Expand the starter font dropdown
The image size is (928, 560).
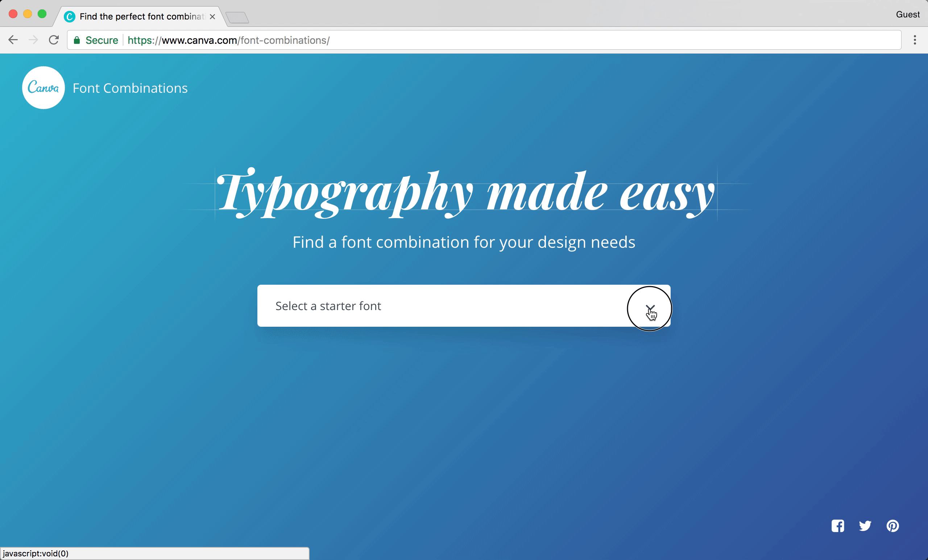tap(650, 306)
